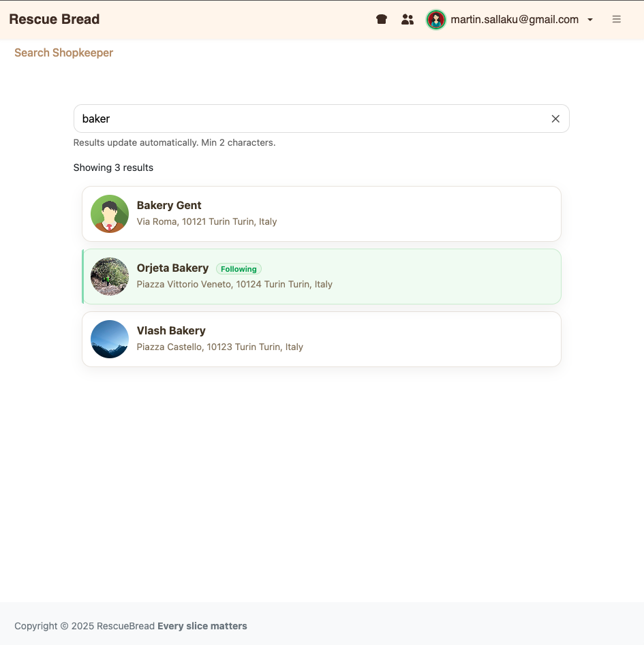Viewport: 644px width, 645px height.
Task: Open the hamburger menu icon
Action: [617, 20]
